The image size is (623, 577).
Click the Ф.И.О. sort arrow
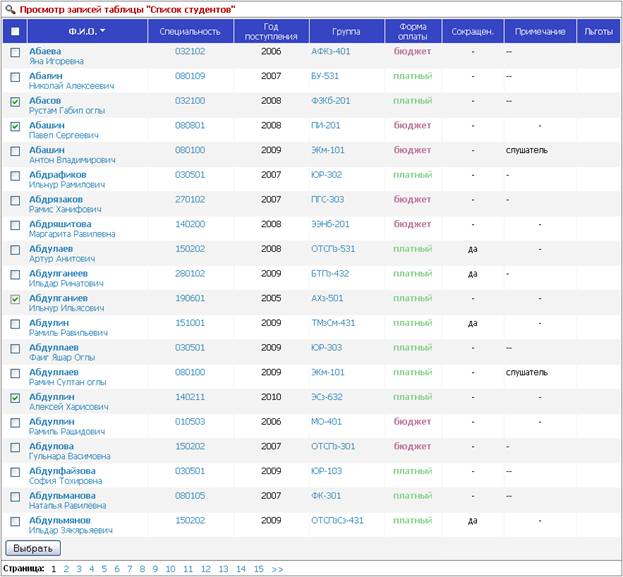pyautogui.click(x=103, y=31)
